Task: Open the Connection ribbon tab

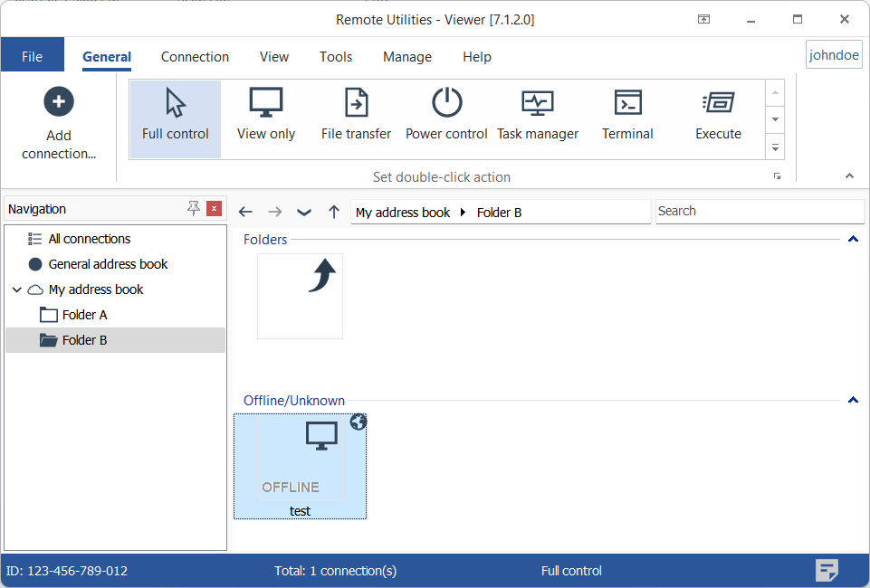Action: [x=195, y=57]
